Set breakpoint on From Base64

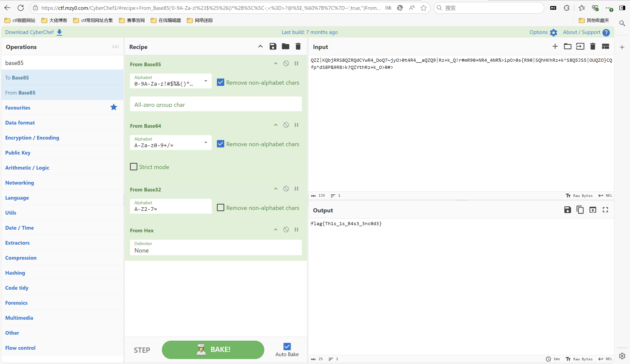click(x=296, y=125)
